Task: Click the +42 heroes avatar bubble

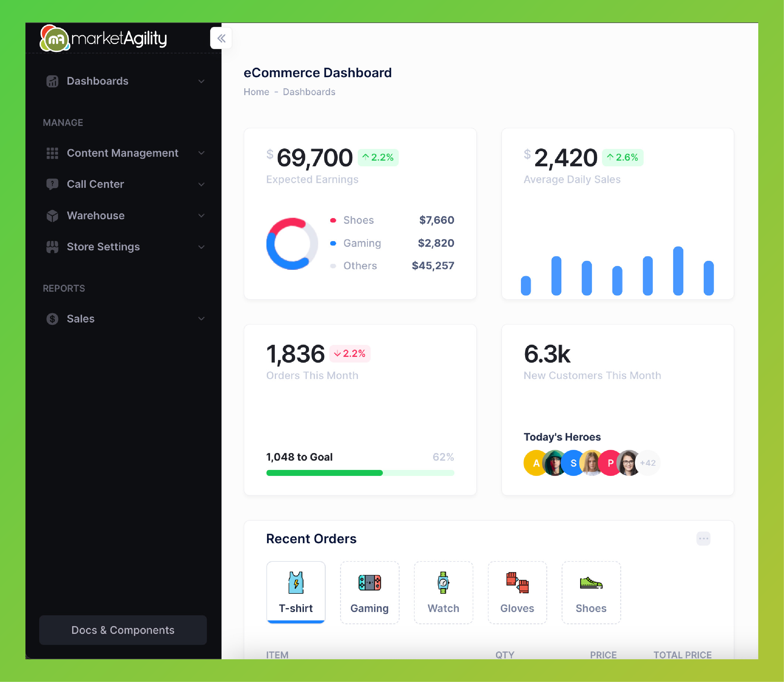Action: pyautogui.click(x=648, y=463)
